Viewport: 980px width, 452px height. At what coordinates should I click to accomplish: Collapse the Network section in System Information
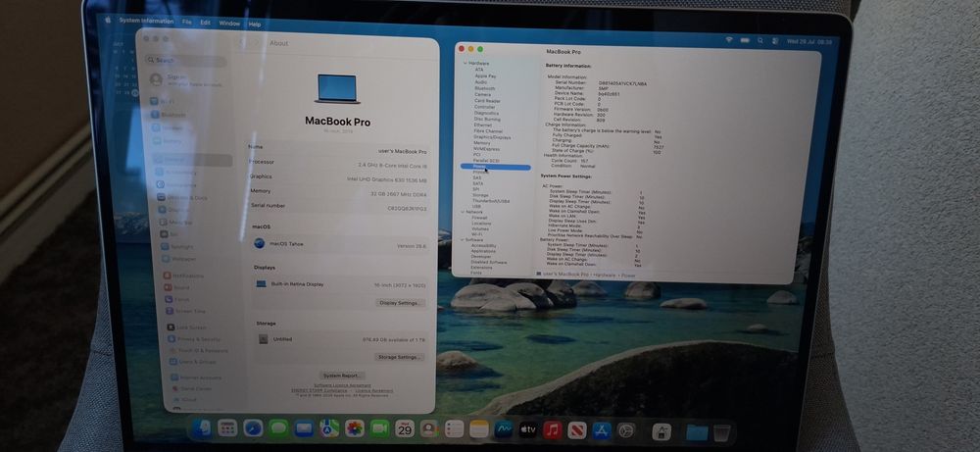[x=464, y=212]
